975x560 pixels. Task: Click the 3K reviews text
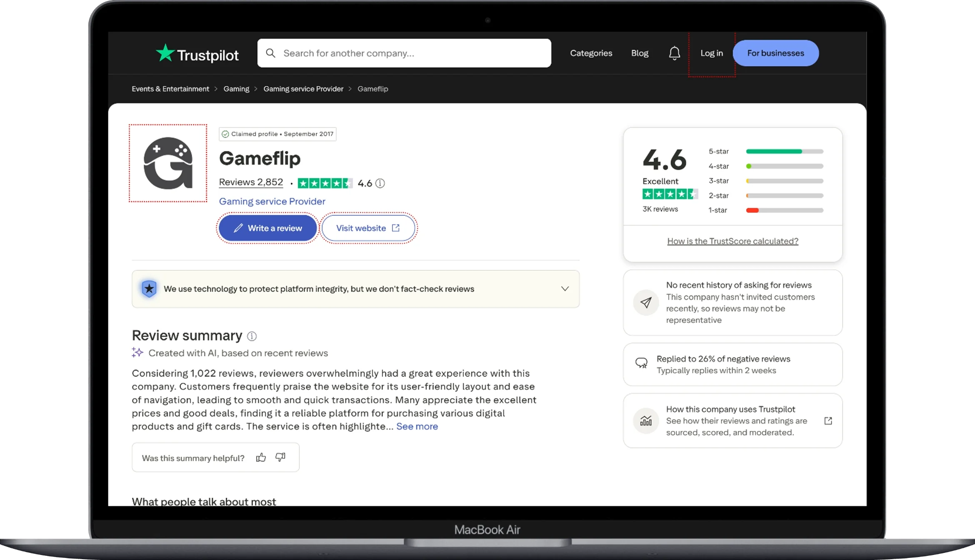pyautogui.click(x=660, y=209)
